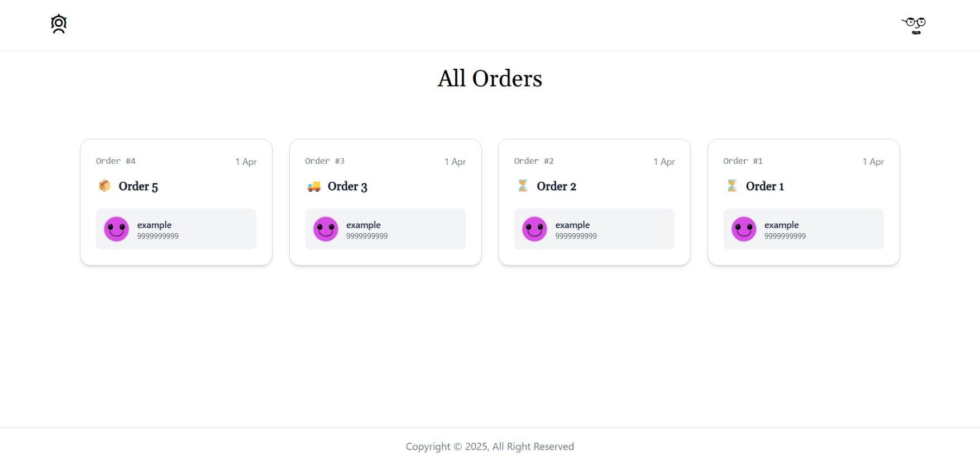Open the Order 3 title
The image size is (980, 474).
(x=347, y=186)
